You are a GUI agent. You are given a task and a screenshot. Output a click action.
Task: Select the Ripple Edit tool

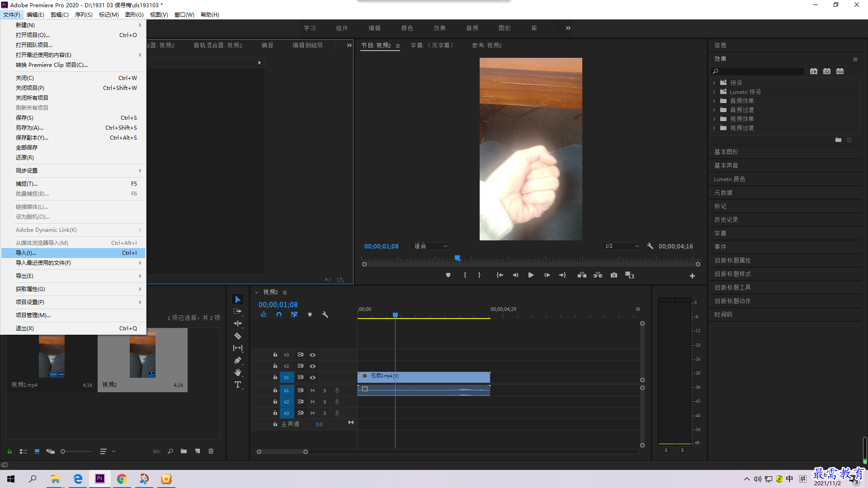(x=238, y=324)
